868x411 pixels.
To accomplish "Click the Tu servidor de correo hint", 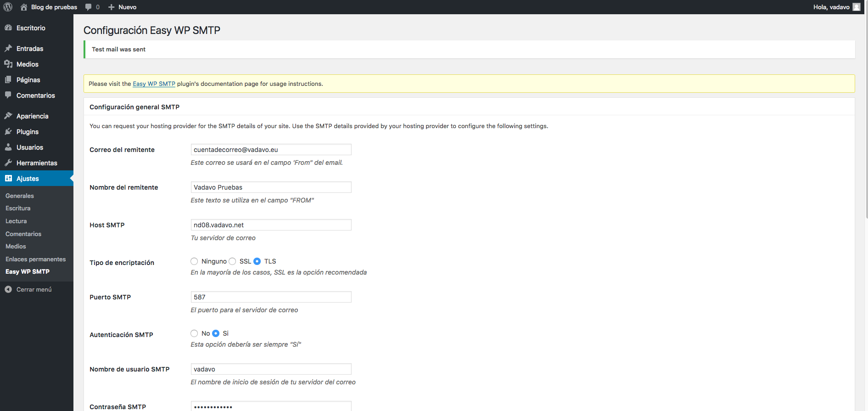I will (x=223, y=238).
